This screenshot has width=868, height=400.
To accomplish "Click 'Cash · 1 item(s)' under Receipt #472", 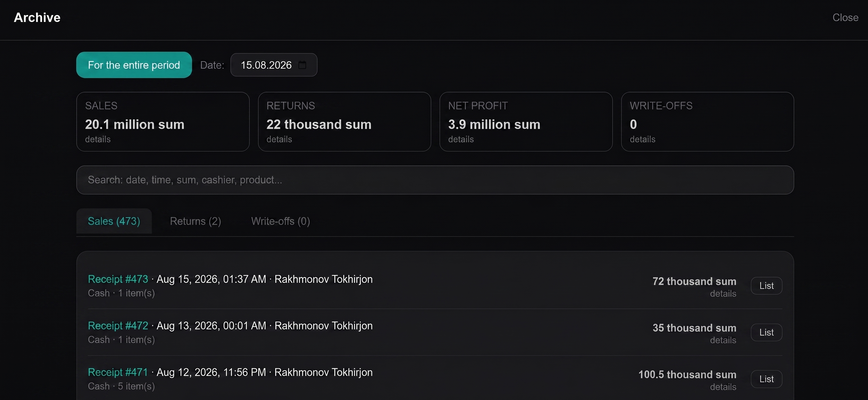I will point(121,339).
